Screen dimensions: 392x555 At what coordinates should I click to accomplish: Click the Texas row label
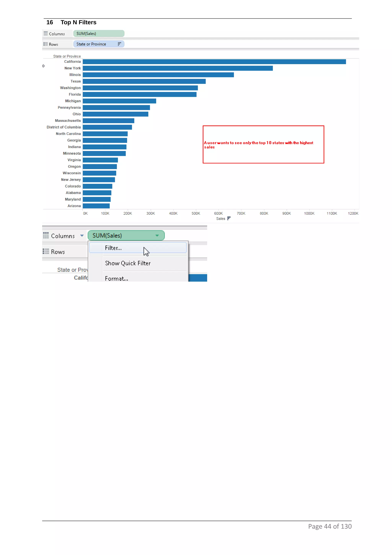75,81
